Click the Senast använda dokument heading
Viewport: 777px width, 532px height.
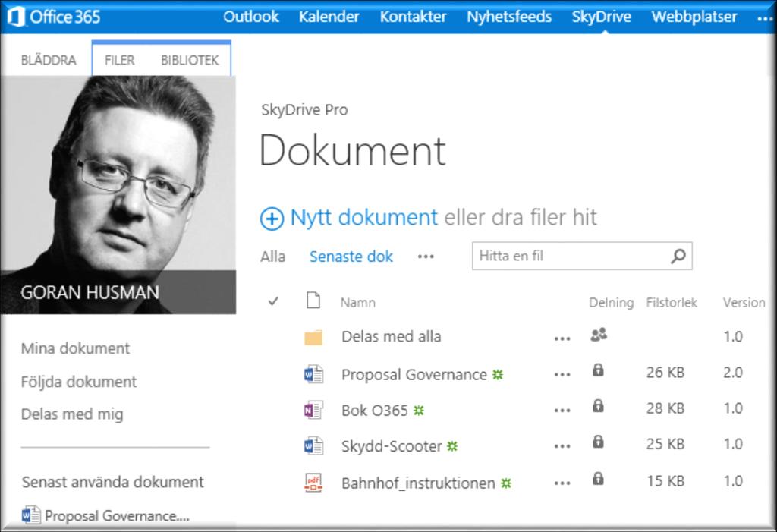coord(113,482)
